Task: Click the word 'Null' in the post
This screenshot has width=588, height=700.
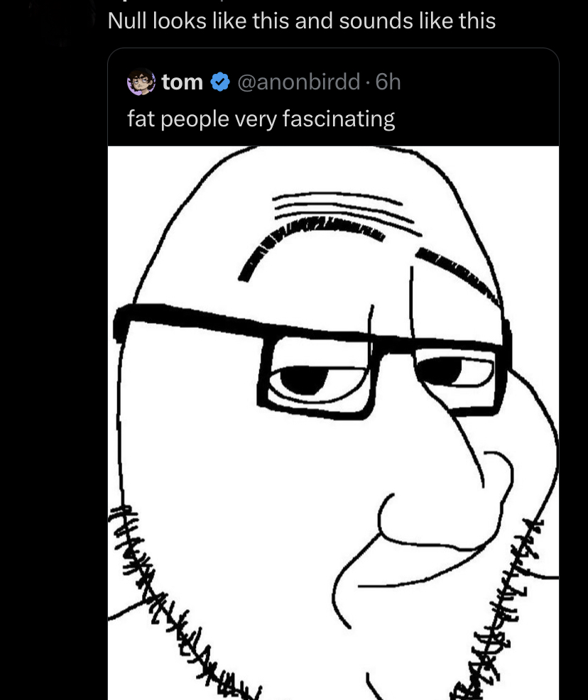Action: (x=128, y=21)
